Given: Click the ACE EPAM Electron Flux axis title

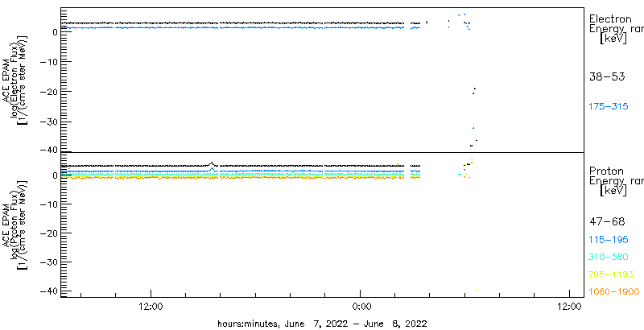Looking at the screenshot, I should coord(15,80).
